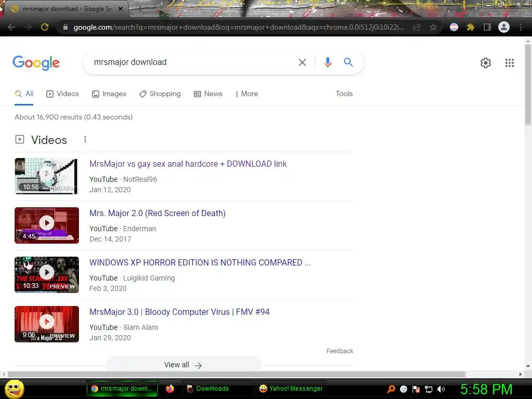532x399 pixels.
Task: Toggle the browser side panel icon
Action: [x=487, y=27]
